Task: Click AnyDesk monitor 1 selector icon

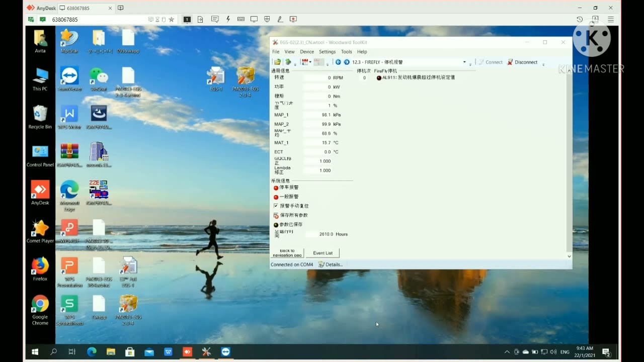Action: click(187, 20)
